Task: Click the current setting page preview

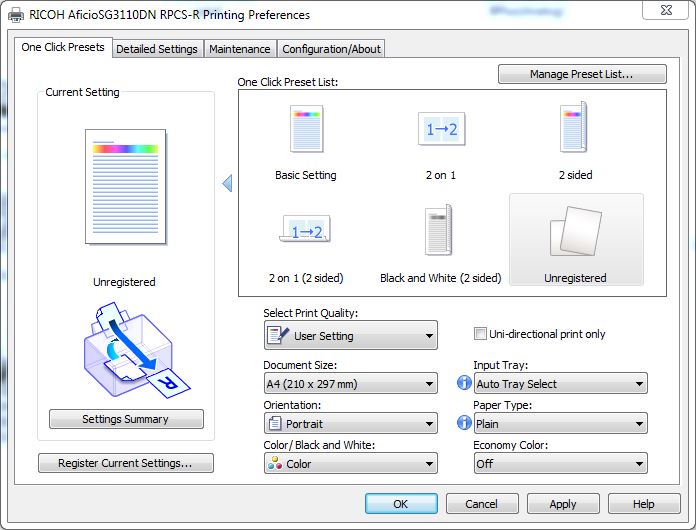Action: (126, 187)
